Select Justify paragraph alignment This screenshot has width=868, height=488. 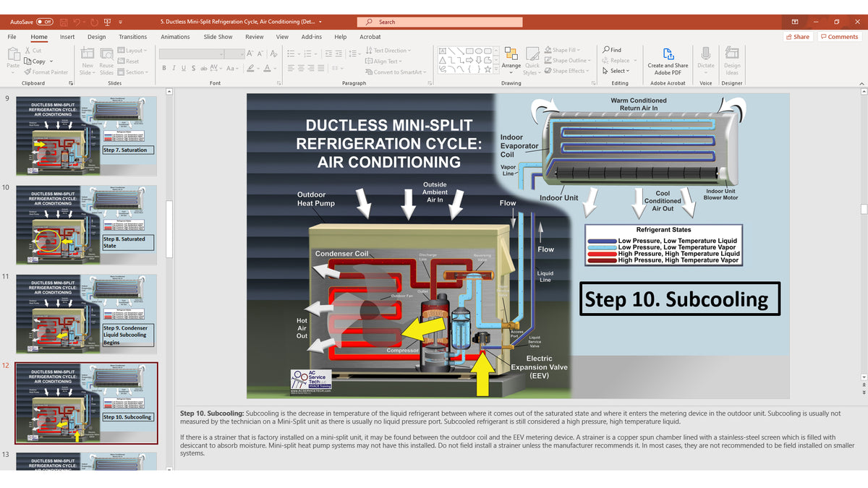pos(321,68)
